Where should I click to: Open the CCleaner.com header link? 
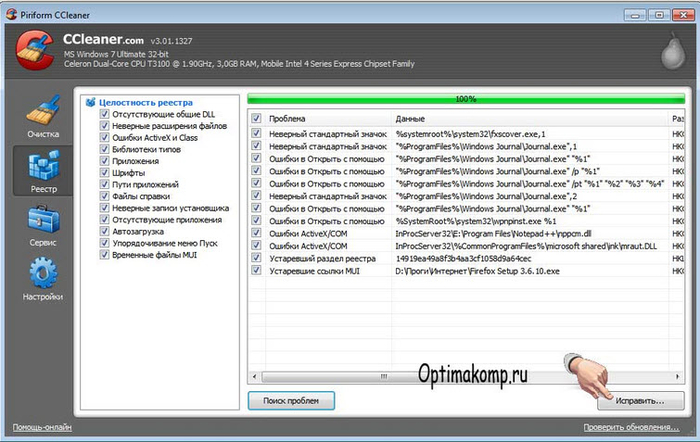point(103,40)
